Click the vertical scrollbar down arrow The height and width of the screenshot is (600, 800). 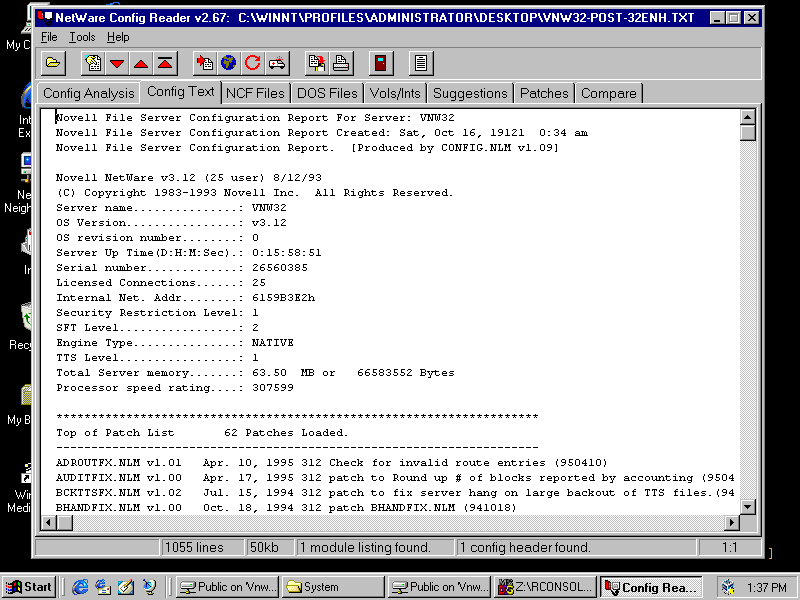pos(747,507)
